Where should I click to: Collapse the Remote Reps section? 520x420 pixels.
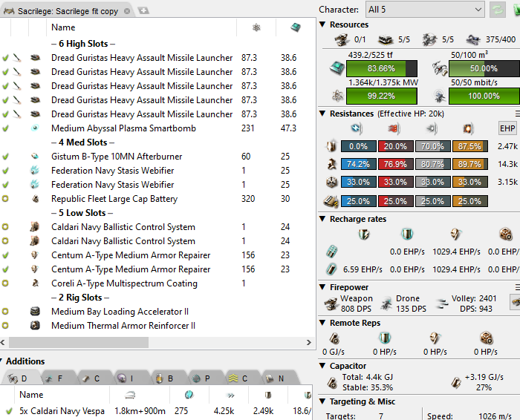pyautogui.click(x=322, y=323)
